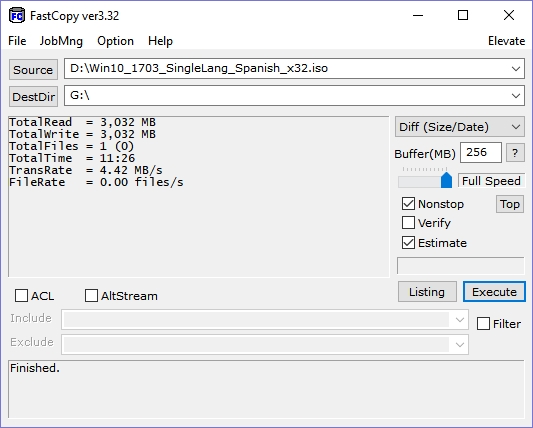Image resolution: width=533 pixels, height=428 pixels.
Task: Expand the Exclude filter dropdown arrow
Action: pyautogui.click(x=460, y=344)
